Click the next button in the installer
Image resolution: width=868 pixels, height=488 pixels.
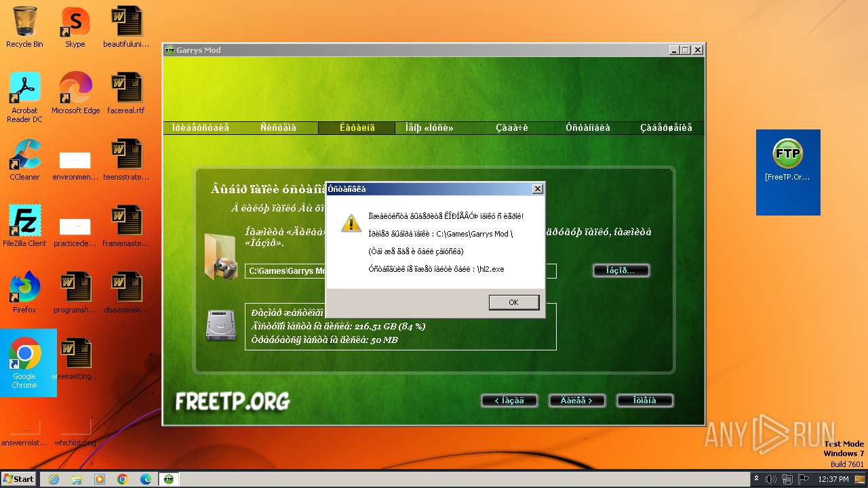tap(576, 401)
